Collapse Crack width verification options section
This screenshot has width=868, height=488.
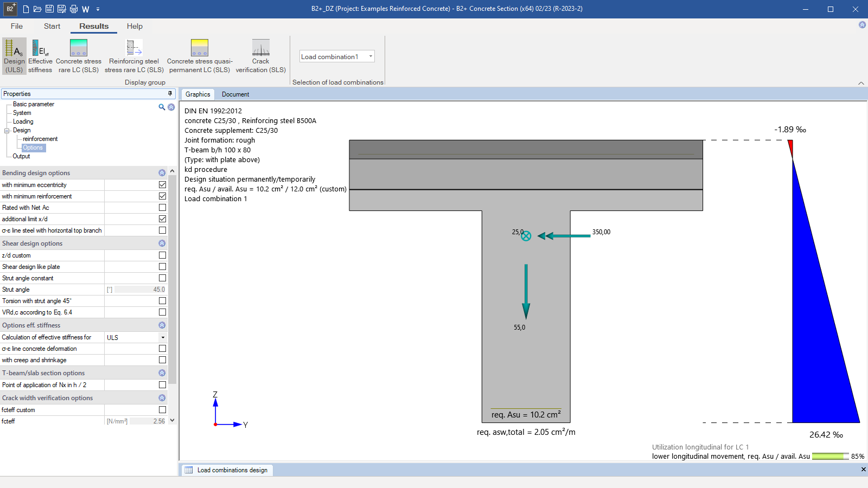pyautogui.click(x=162, y=398)
